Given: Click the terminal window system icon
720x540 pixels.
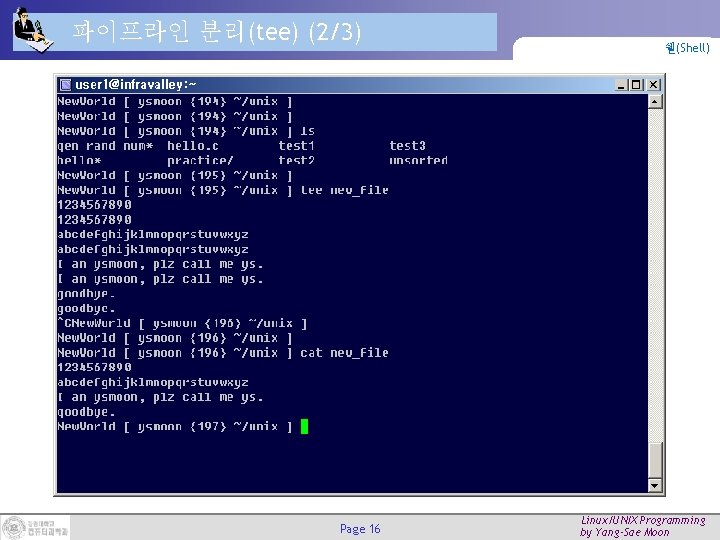Looking at the screenshot, I should pos(66,84).
